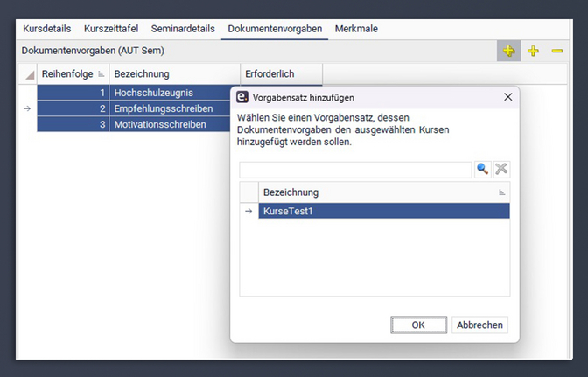Select the KurseTest1 row
The width and height of the screenshot is (588, 377).
383,211
